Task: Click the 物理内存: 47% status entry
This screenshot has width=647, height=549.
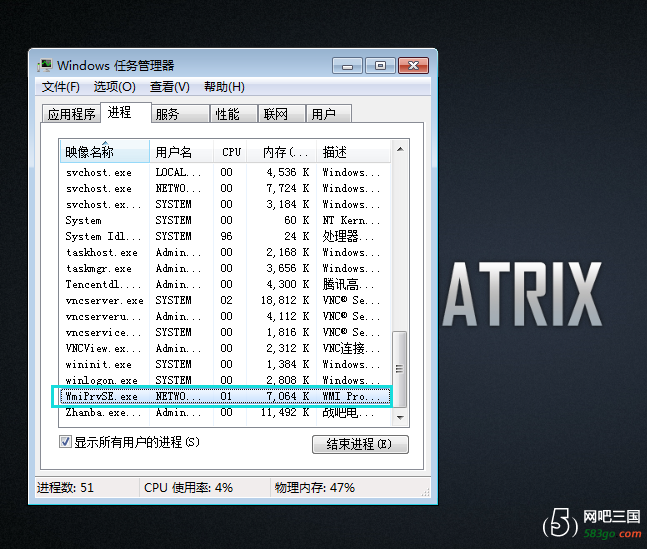Action: pos(314,488)
